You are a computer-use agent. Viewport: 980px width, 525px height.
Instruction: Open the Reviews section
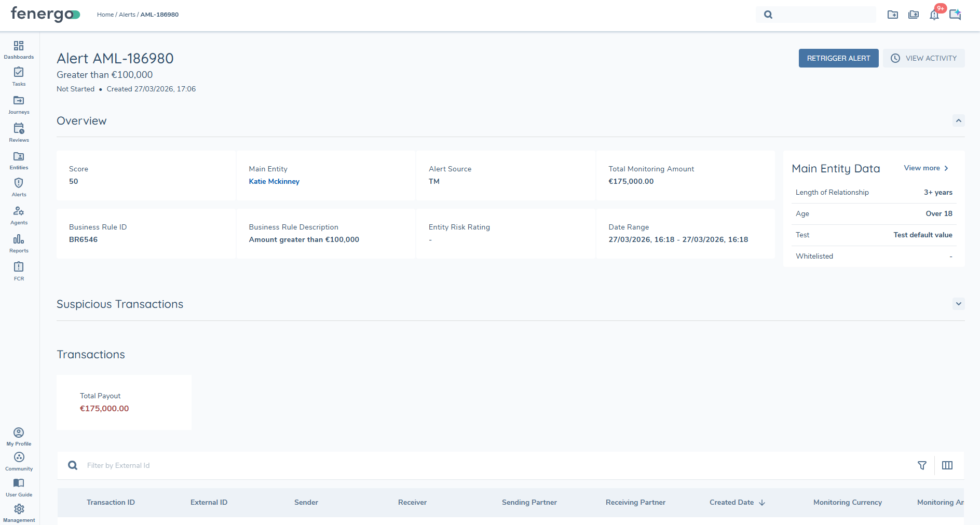click(19, 132)
